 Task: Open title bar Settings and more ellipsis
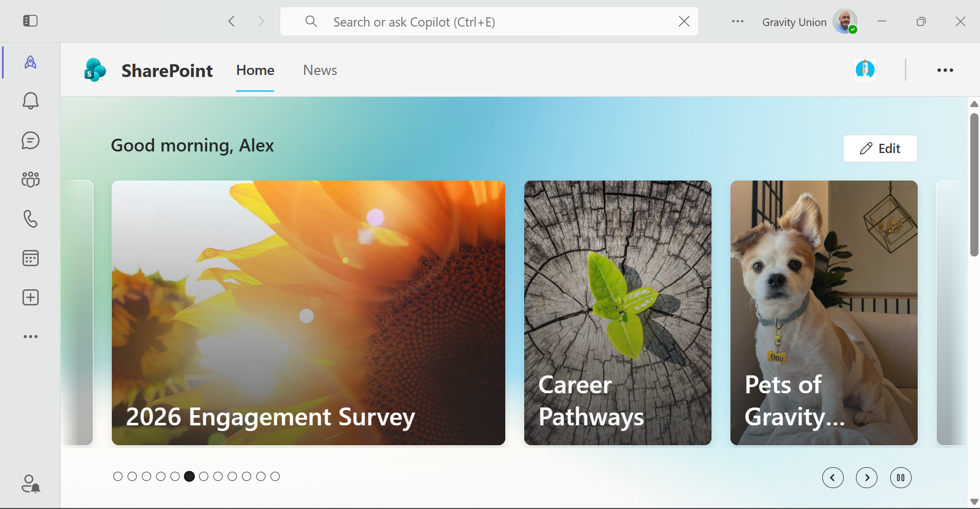tap(738, 21)
